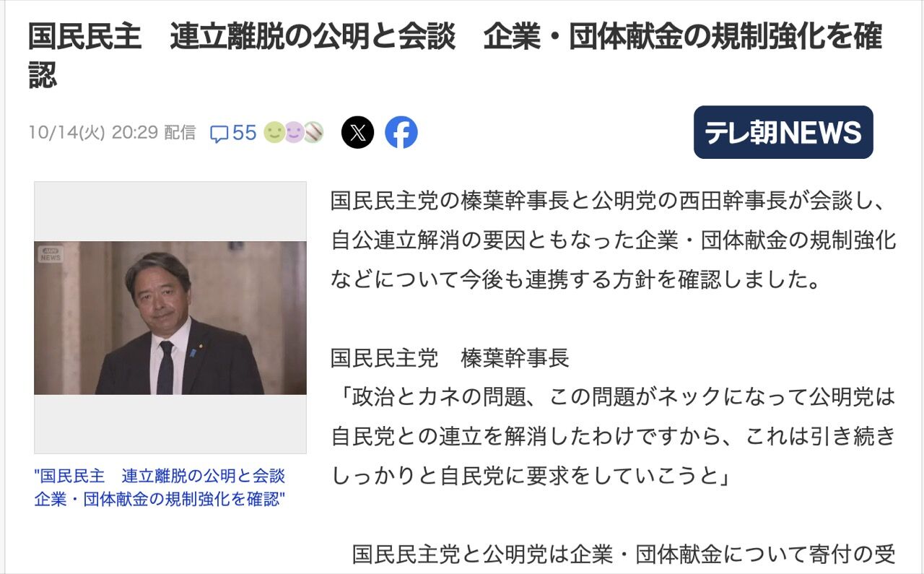Click the 10/14(火) 20:29 配信 timestamp
Screen dimensions: 924x574
[x=112, y=133]
